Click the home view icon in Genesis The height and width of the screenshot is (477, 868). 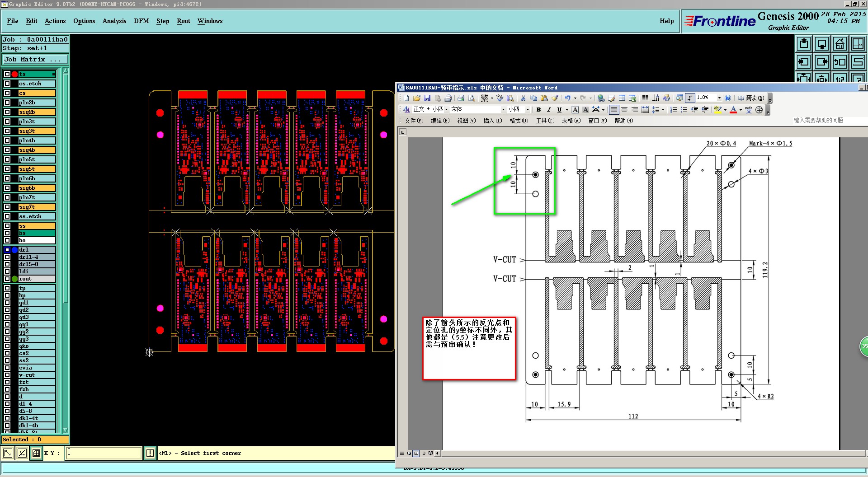click(840, 44)
